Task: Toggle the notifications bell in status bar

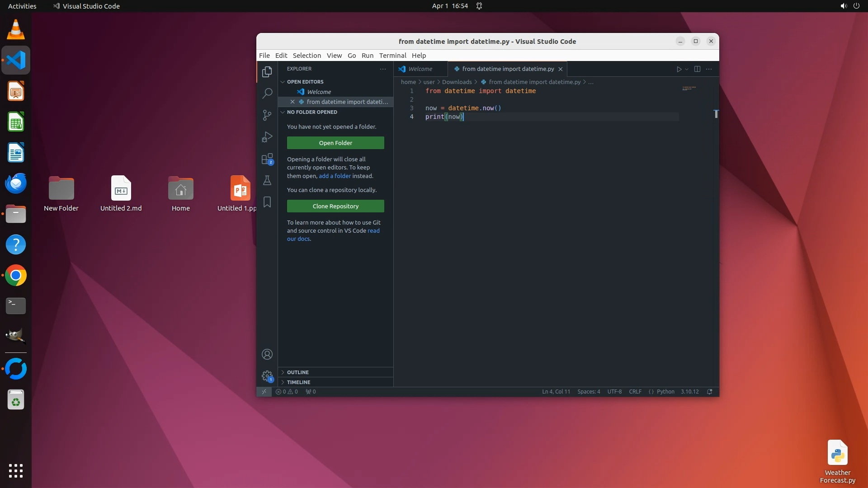Action: click(710, 392)
